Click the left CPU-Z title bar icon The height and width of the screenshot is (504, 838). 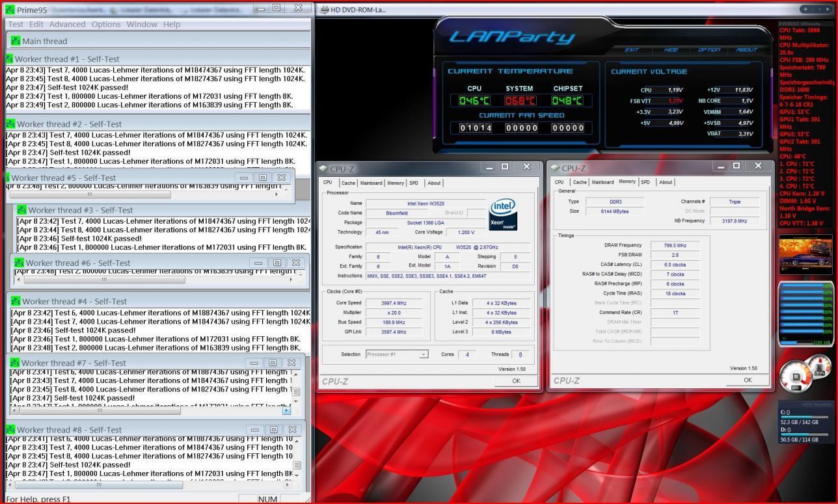(x=323, y=168)
